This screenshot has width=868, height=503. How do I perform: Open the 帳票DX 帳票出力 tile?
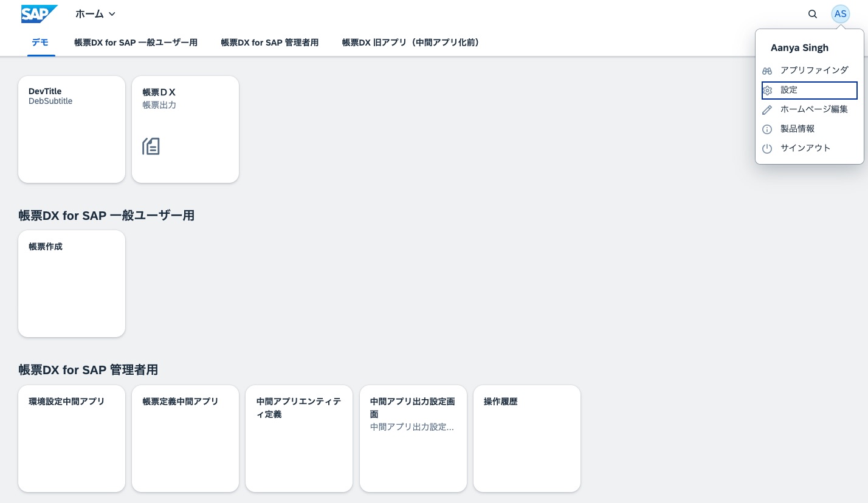point(185,129)
